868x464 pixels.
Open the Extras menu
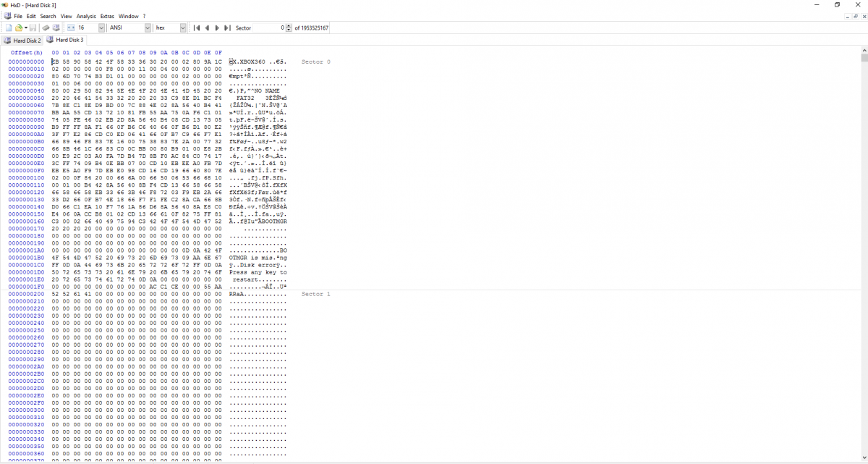107,16
